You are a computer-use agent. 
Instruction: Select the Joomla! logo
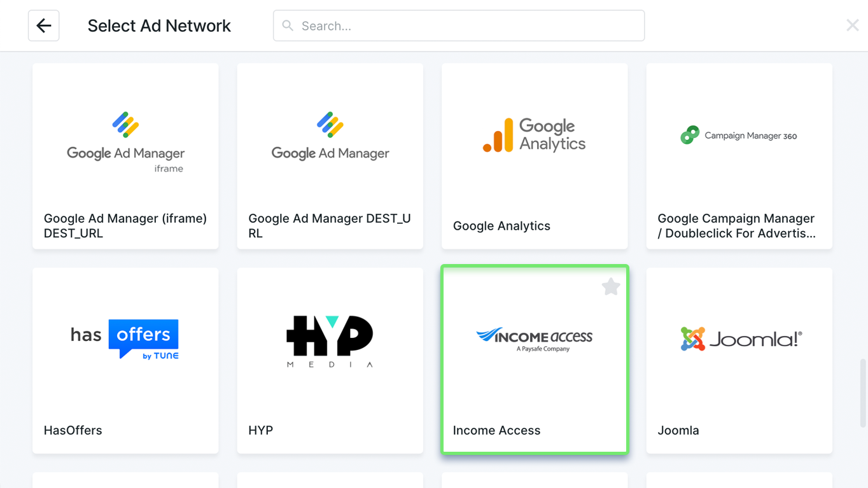click(741, 339)
